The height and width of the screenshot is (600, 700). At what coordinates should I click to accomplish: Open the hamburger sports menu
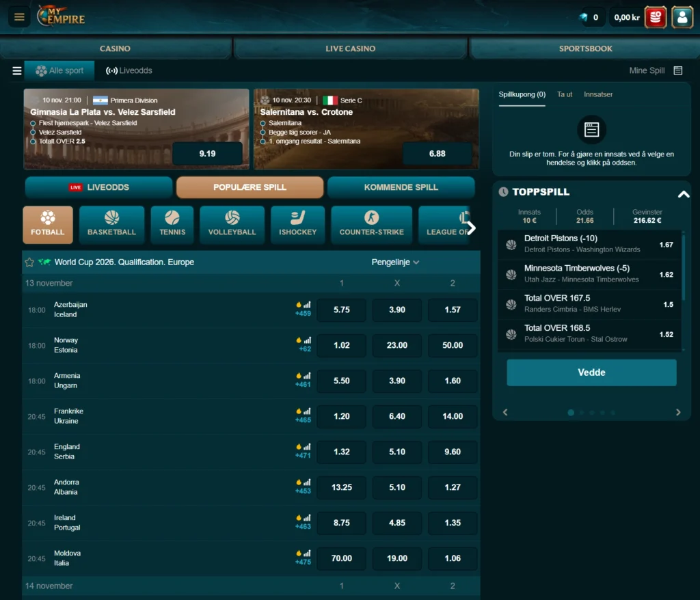click(x=16, y=70)
